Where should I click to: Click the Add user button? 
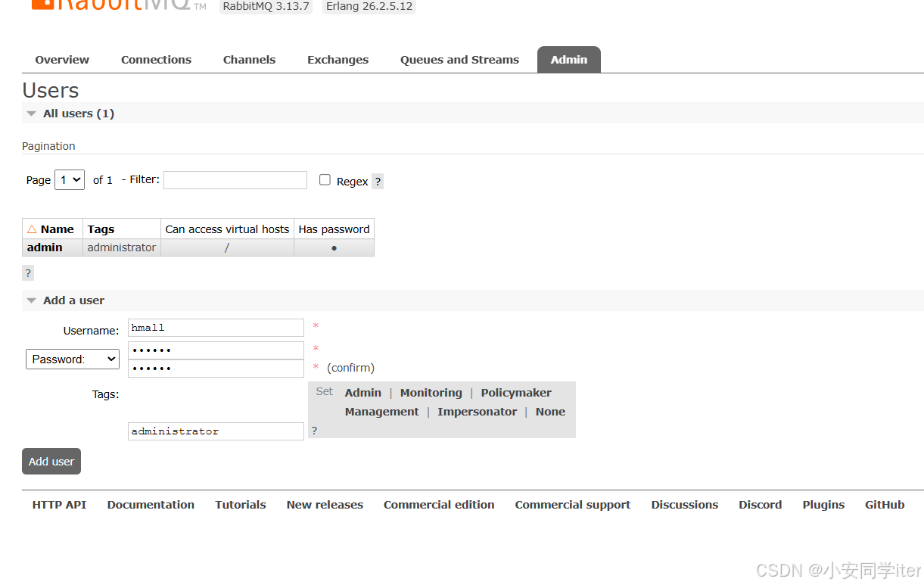(x=51, y=462)
